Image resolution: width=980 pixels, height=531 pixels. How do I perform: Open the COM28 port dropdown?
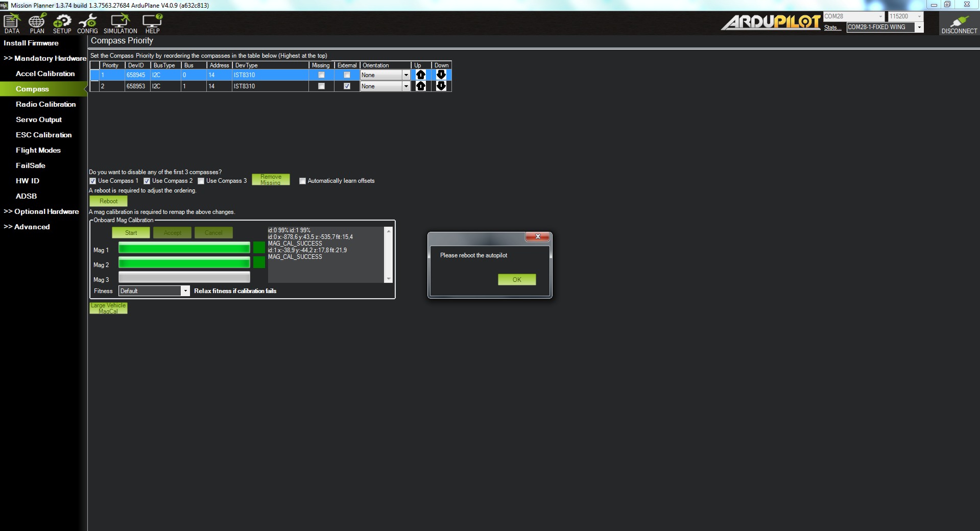[x=880, y=16]
